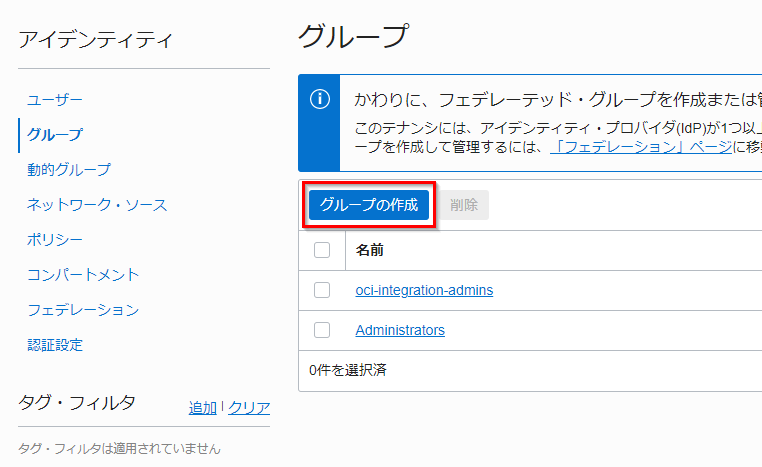Open the Administrators group link

tap(400, 330)
